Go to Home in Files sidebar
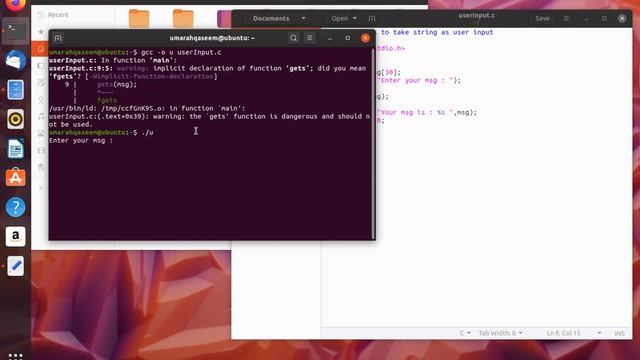This screenshot has width=640, height=360. (x=40, y=49)
